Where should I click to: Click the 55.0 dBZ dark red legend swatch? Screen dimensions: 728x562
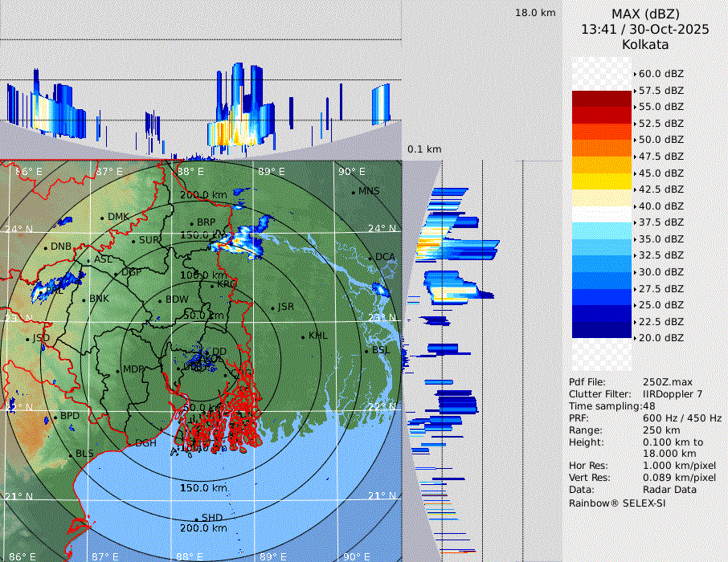tap(601, 99)
